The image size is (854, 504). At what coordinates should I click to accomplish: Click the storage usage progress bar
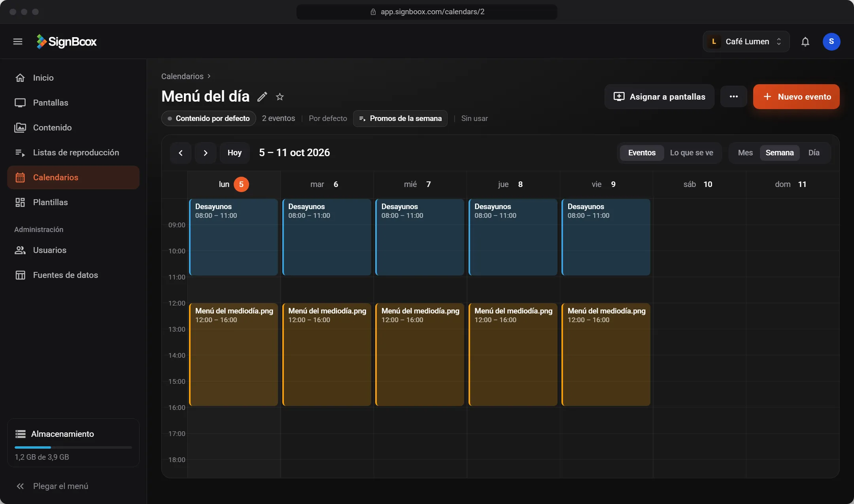[x=73, y=447]
